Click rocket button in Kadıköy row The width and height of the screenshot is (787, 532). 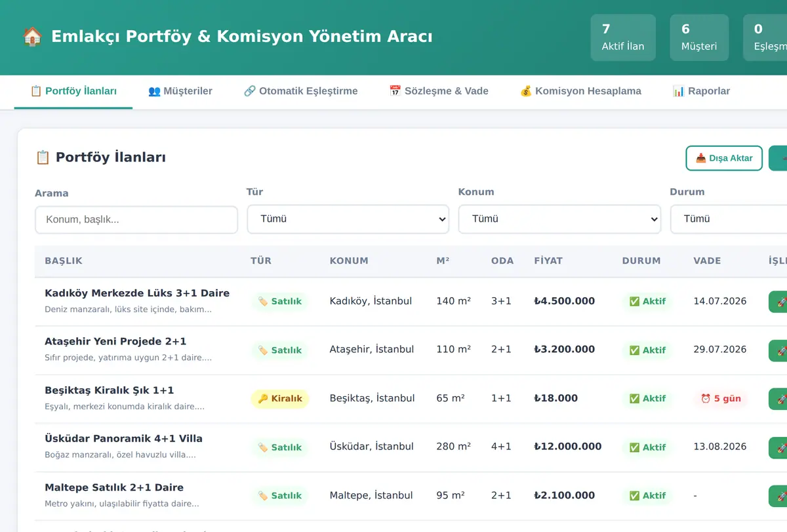tap(778, 302)
